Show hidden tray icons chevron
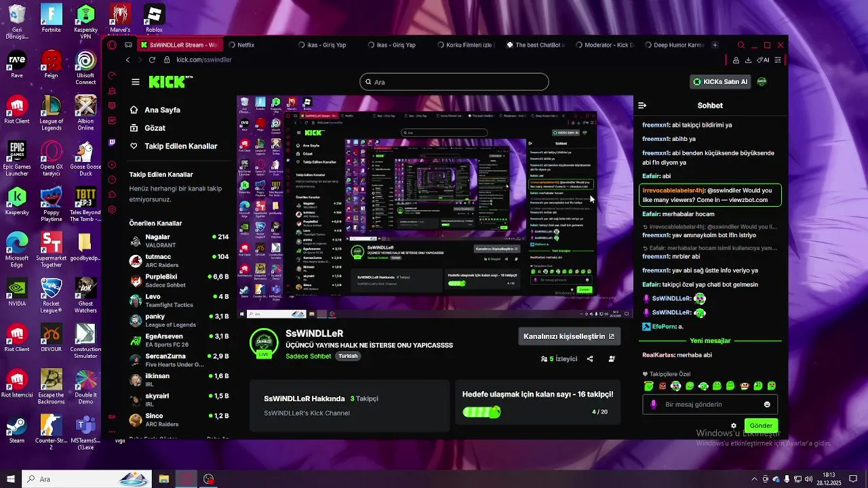The height and width of the screenshot is (488, 868). click(x=755, y=479)
